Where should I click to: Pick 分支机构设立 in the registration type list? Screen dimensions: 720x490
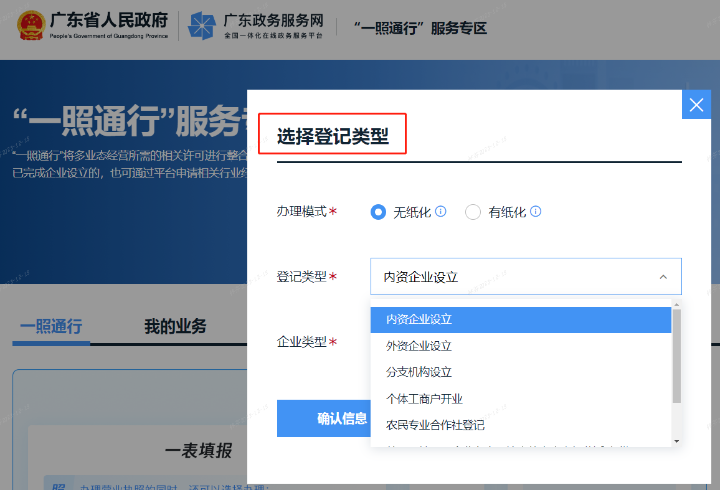click(419, 372)
